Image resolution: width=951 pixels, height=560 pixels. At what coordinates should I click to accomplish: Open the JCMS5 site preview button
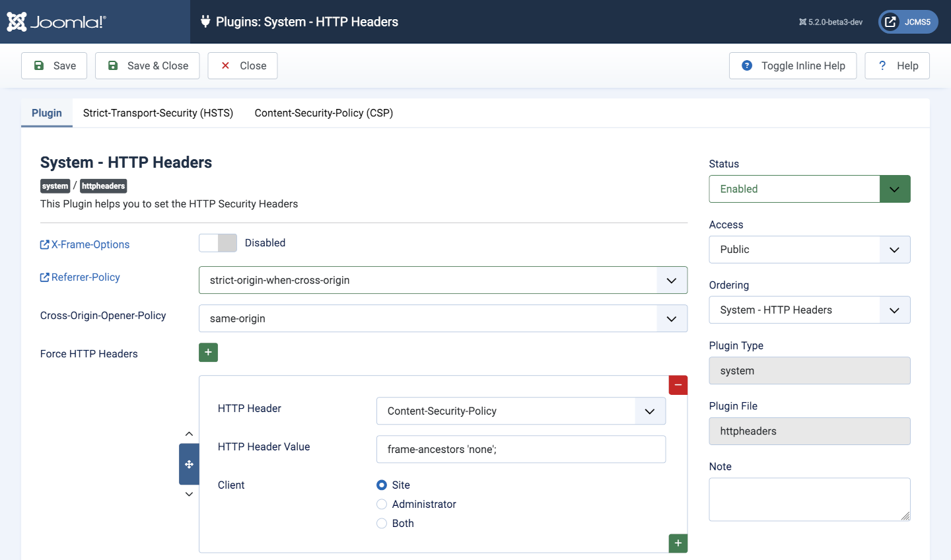tap(908, 22)
